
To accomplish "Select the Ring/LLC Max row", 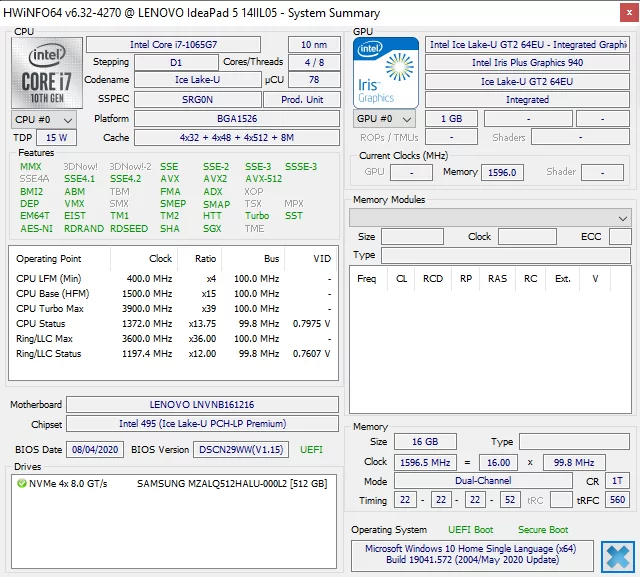I will pos(173,339).
